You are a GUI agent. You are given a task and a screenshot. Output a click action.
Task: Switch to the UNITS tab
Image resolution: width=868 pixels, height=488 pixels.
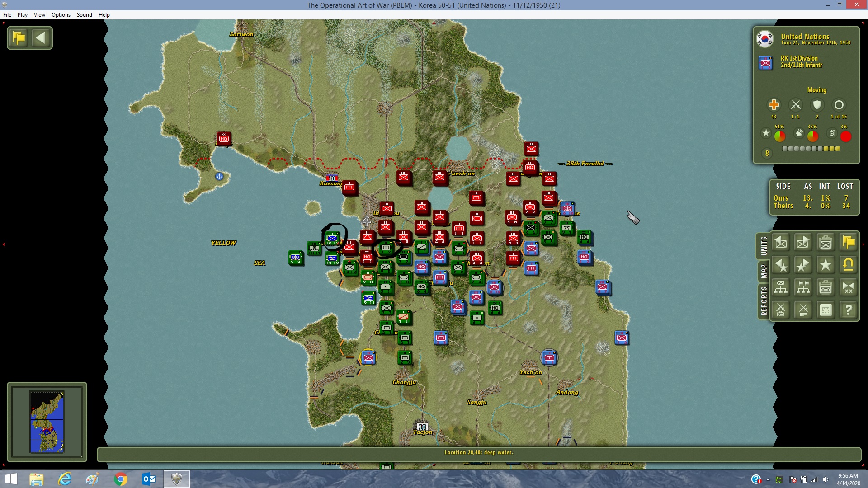(x=764, y=246)
